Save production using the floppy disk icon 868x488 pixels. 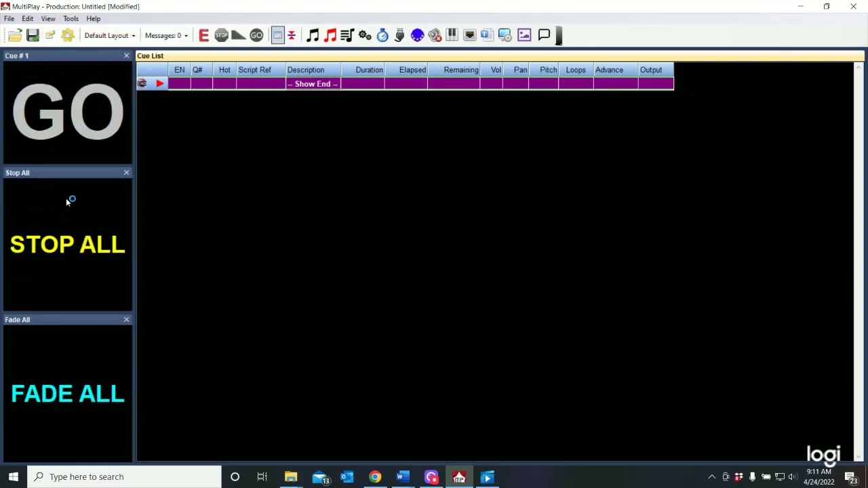point(33,35)
